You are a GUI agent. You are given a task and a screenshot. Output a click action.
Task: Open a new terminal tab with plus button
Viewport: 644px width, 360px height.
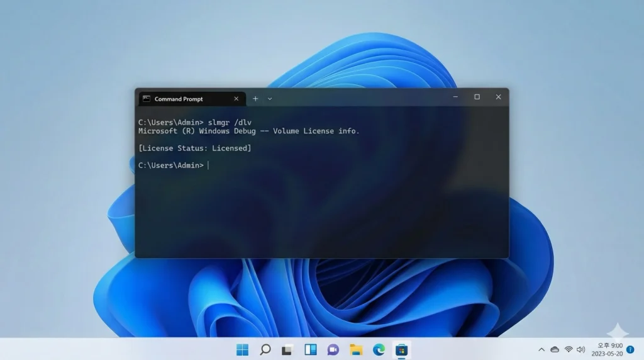coord(255,99)
